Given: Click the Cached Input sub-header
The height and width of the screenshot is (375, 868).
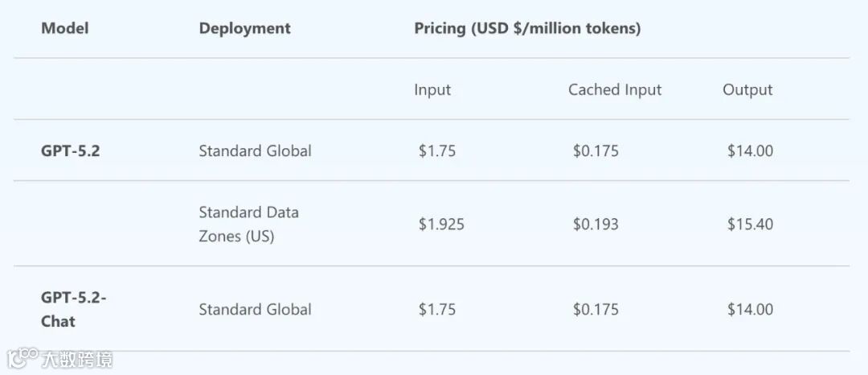Looking at the screenshot, I should pyautogui.click(x=615, y=90).
